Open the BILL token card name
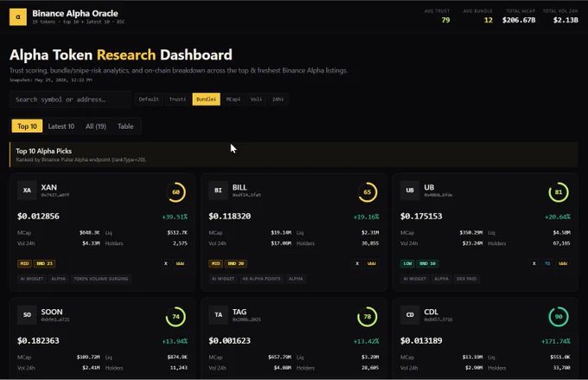The image size is (588, 380). point(240,187)
